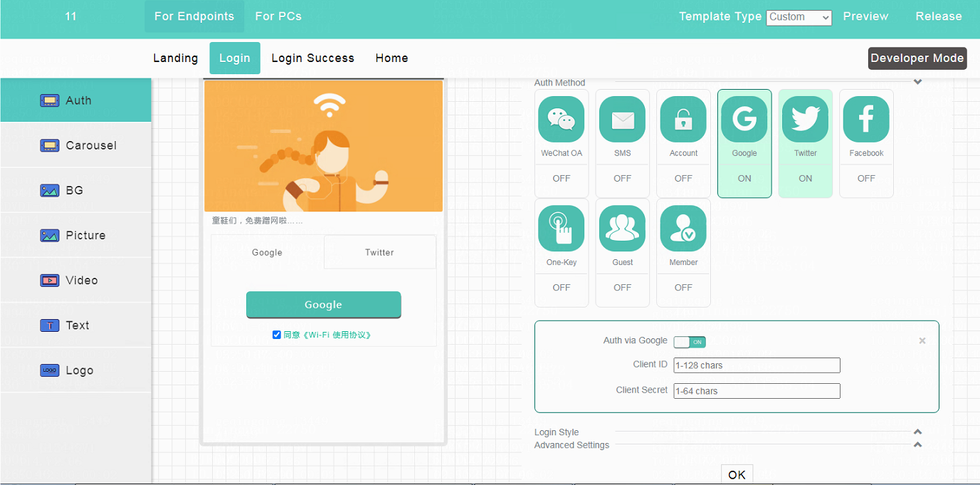Select the Twitter tab in preview
The image size is (980, 485).
(380, 252)
